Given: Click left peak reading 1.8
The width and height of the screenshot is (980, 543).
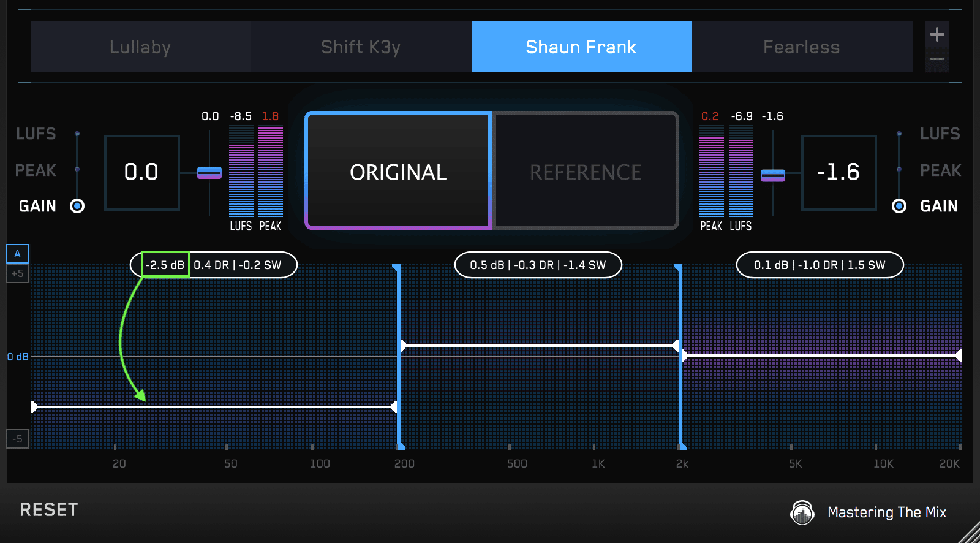Looking at the screenshot, I should (x=270, y=116).
